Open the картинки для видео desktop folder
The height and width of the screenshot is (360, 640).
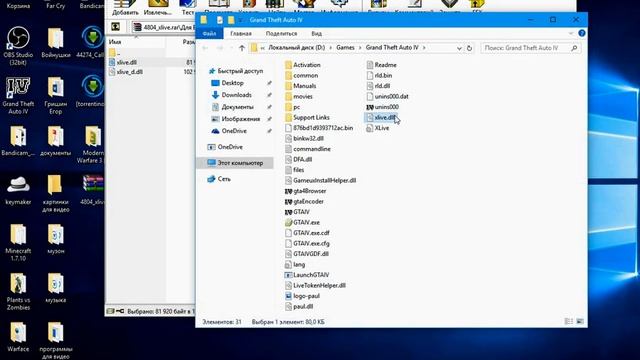(56, 193)
